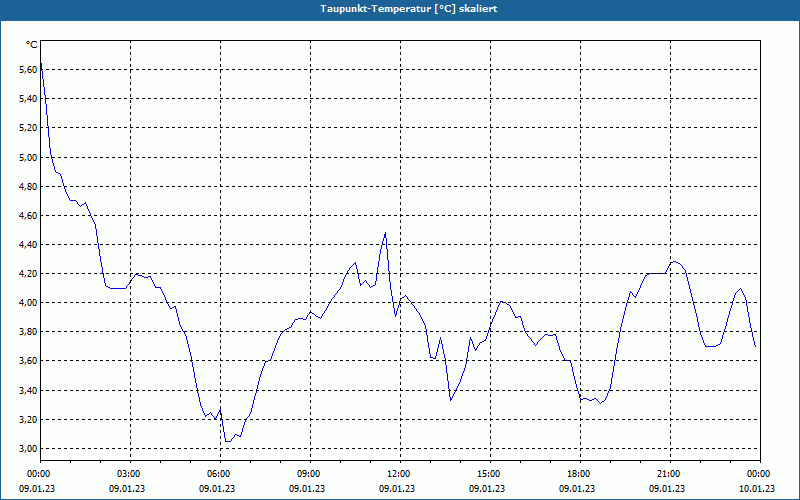The width and height of the screenshot is (800, 500).
Task: Pick the y-axis tick label 4,60
Action: (28, 215)
